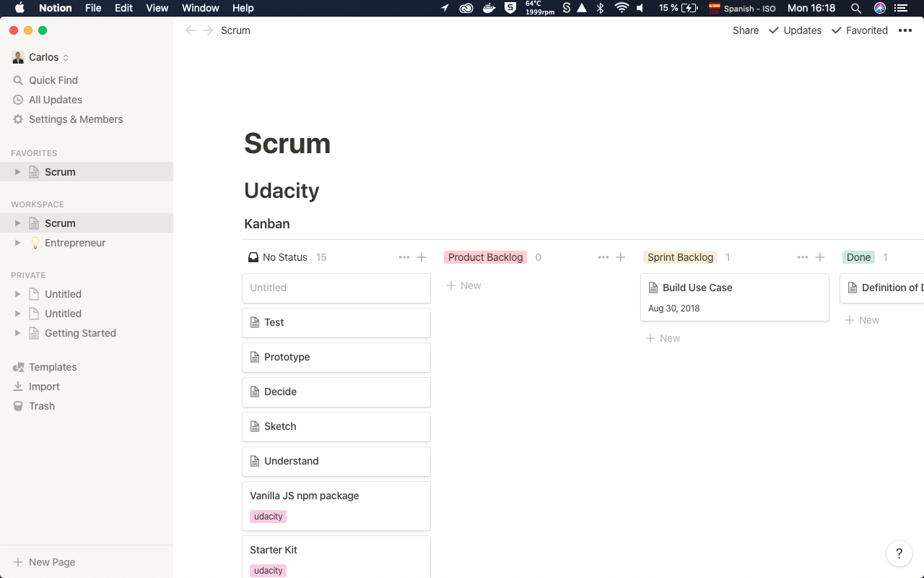The width and height of the screenshot is (924, 578).
Task: Click the back navigation arrow
Action: click(x=191, y=30)
